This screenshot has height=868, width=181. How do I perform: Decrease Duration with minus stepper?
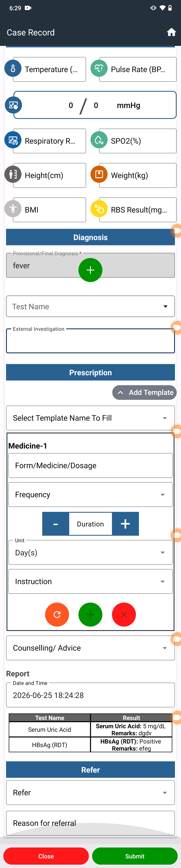(x=55, y=524)
